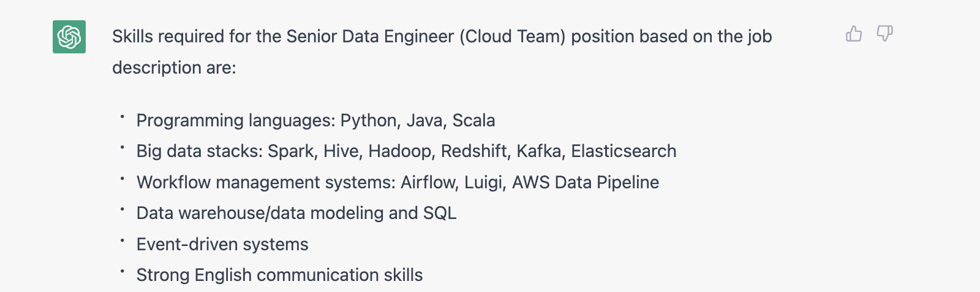The height and width of the screenshot is (292, 980).
Task: Click the word 'Airflow' in the response
Action: pos(429,182)
